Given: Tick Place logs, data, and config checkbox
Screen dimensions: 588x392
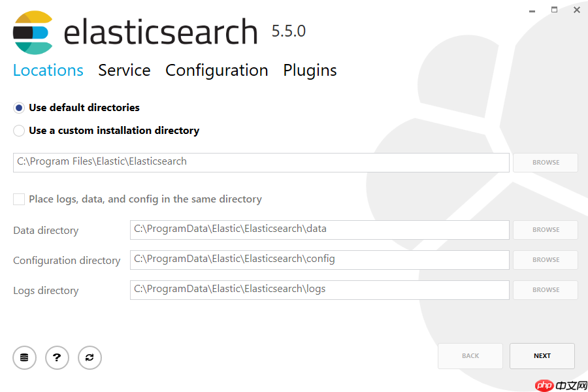Looking at the screenshot, I should [19, 199].
